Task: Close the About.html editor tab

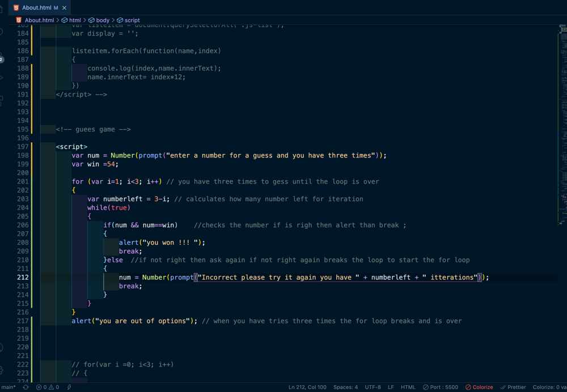Action: point(64,7)
